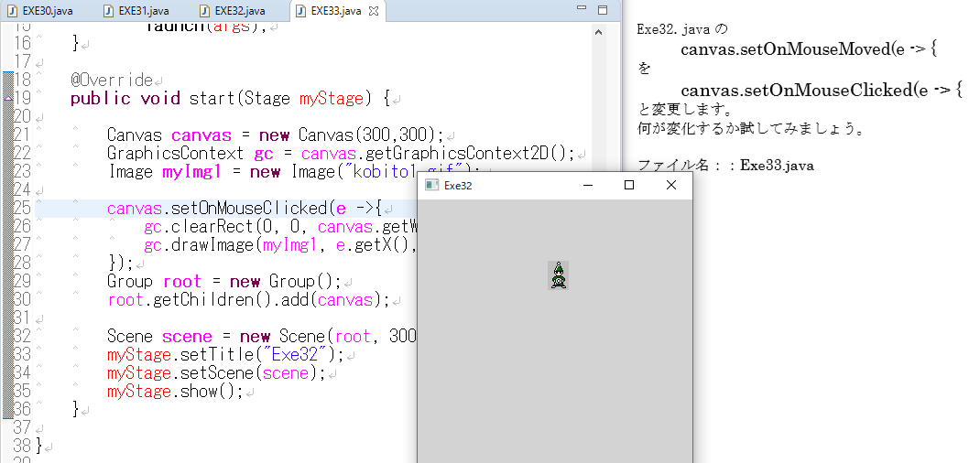Minimize the Exe32 window
980x463 pixels.
[587, 186]
